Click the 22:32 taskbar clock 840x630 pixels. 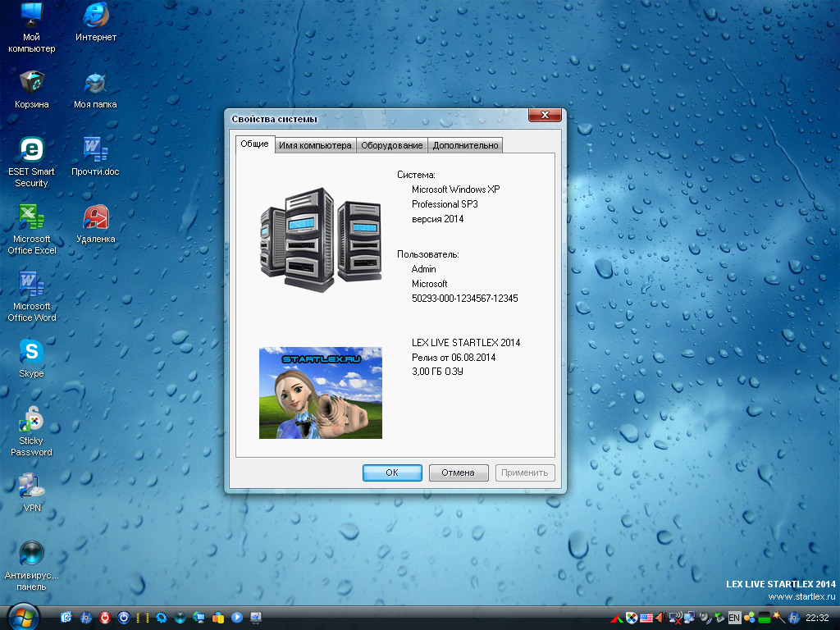pyautogui.click(x=817, y=618)
